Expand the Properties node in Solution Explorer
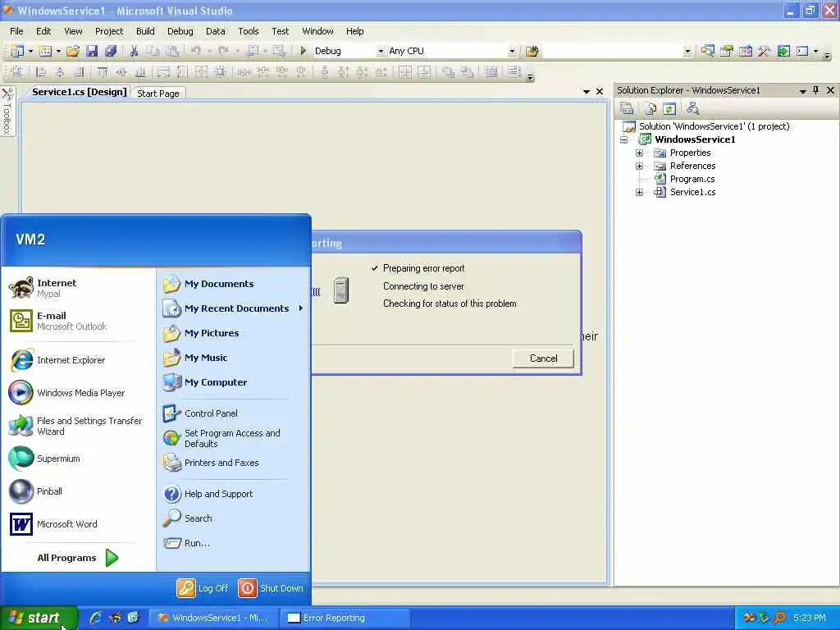Image resolution: width=840 pixels, height=630 pixels. (639, 153)
